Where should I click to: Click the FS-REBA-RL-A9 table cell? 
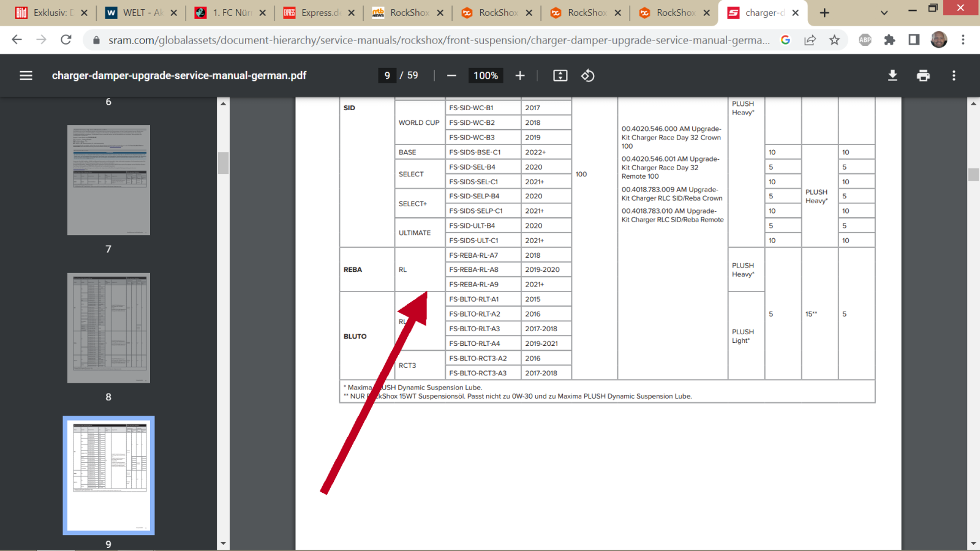(x=483, y=284)
